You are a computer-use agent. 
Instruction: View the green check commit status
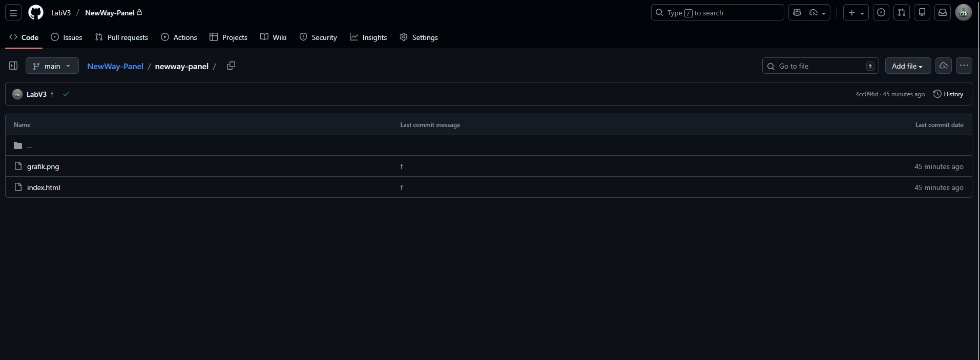coord(66,94)
